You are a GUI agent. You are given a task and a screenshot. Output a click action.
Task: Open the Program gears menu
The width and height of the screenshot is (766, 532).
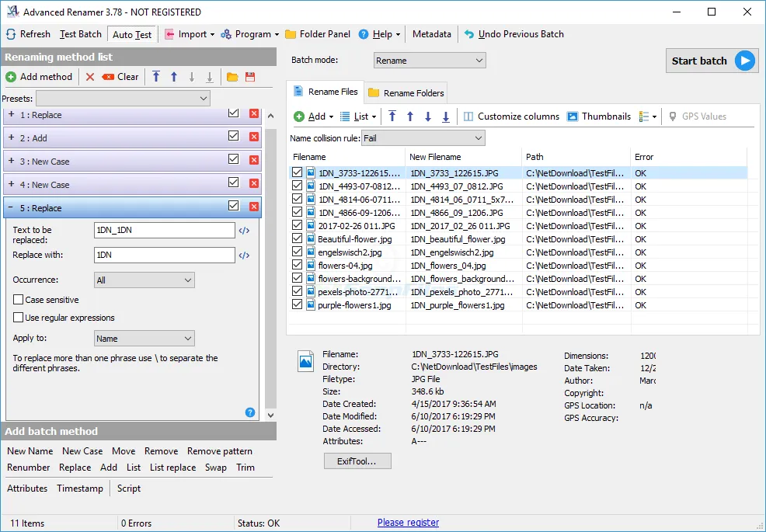pos(226,34)
